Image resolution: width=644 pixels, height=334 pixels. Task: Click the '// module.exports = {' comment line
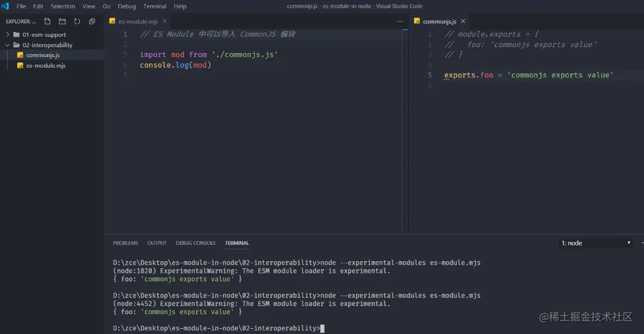[491, 34]
